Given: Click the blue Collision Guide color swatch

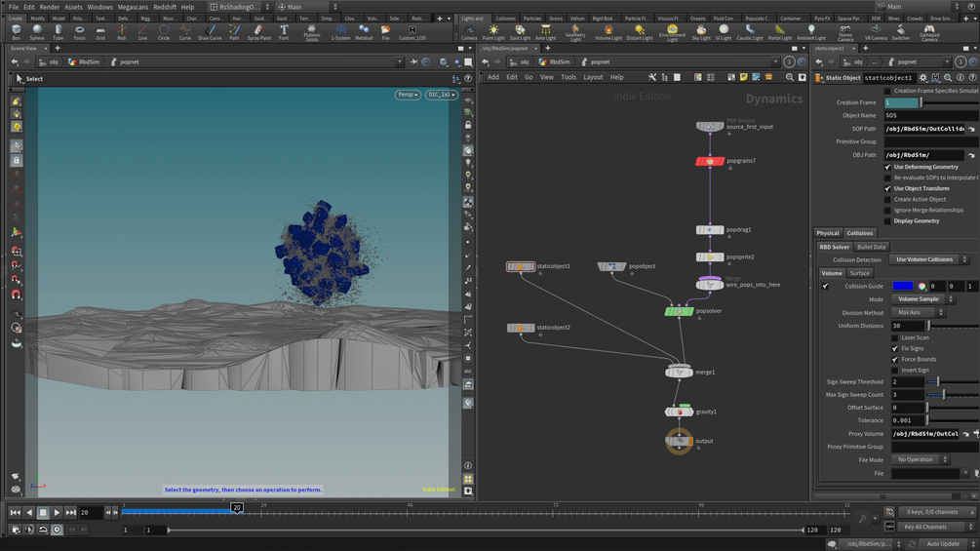Looking at the screenshot, I should [x=903, y=286].
